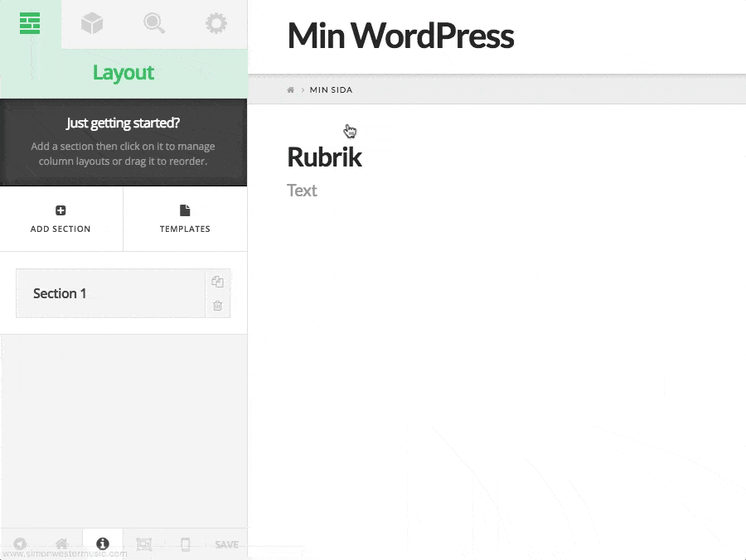Click the breadcrumb home icon
Screen dimensions: 746x560
291,89
